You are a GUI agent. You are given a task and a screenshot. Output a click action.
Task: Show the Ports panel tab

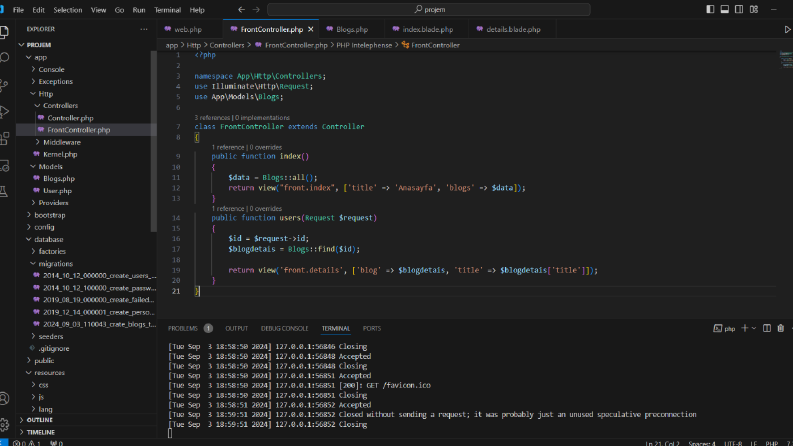coord(372,328)
